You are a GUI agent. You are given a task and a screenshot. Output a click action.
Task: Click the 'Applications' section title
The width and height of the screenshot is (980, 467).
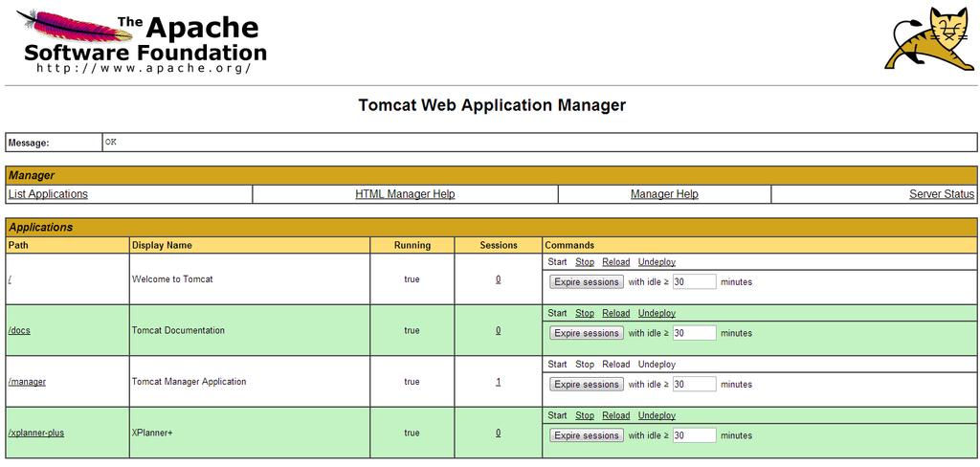point(40,228)
